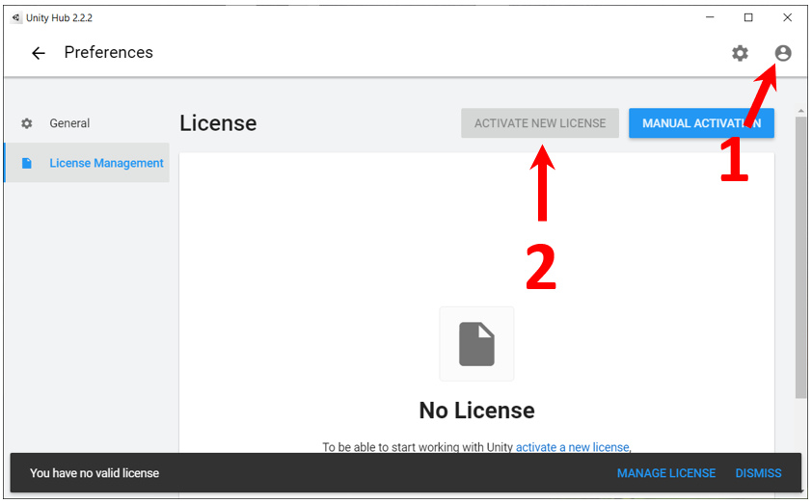This screenshot has width=812, height=504.
Task: Click the General gear icon in sidebar
Action: [x=26, y=123]
